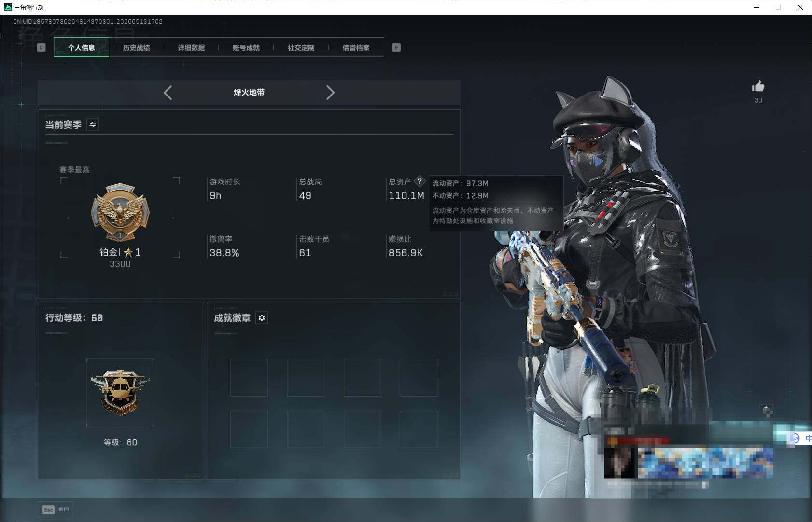Click the 赚损比 value 856.9K
The image size is (812, 522).
(x=406, y=253)
